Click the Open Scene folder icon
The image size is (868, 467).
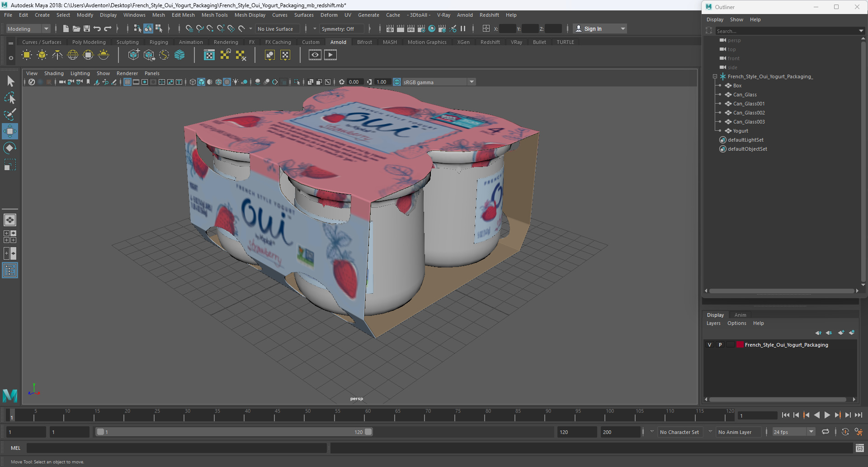coord(76,29)
